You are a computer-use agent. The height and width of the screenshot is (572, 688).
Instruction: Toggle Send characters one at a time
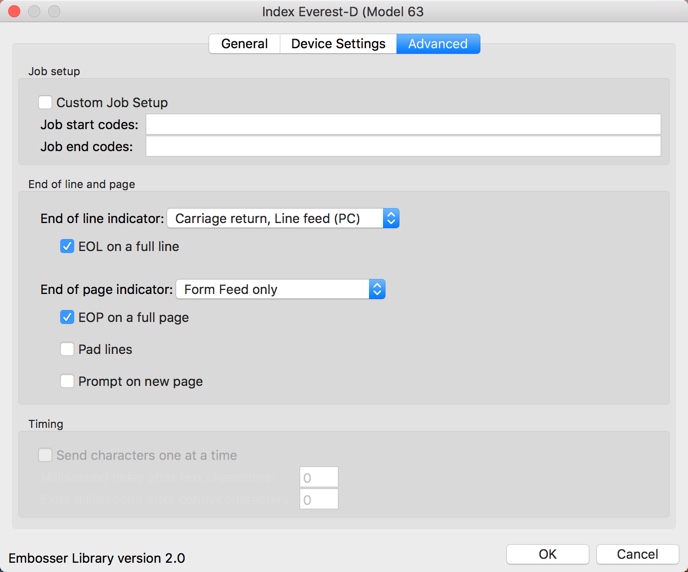[46, 455]
